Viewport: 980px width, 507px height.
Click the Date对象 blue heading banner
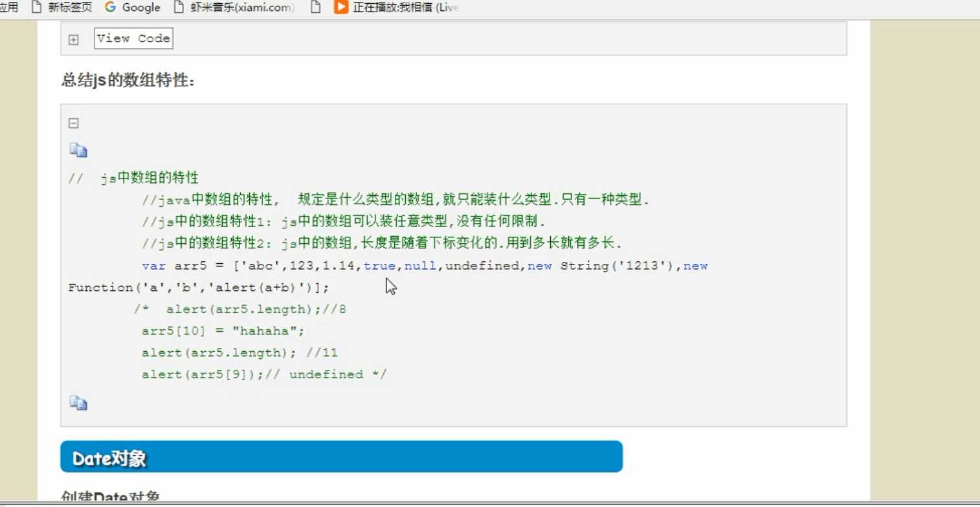(341, 457)
